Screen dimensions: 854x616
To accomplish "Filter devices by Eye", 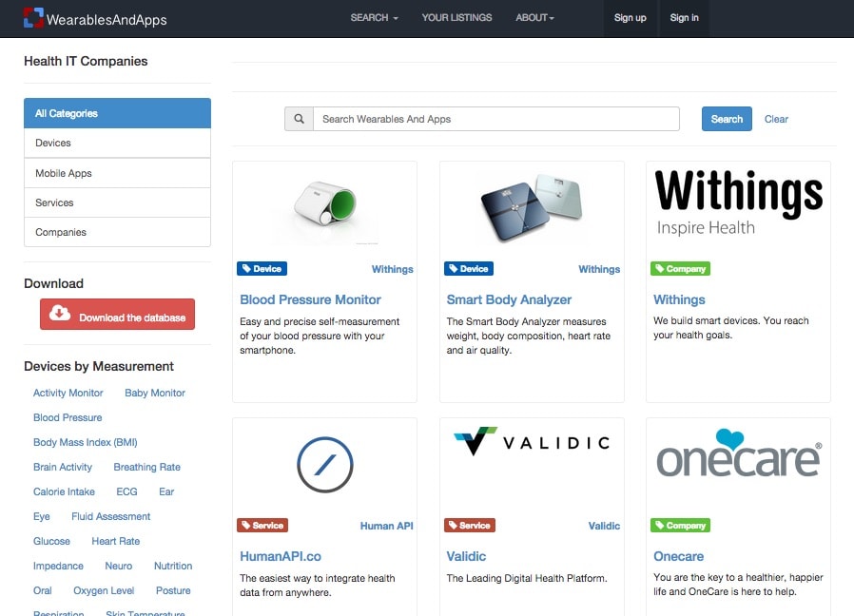I will tap(42, 516).
